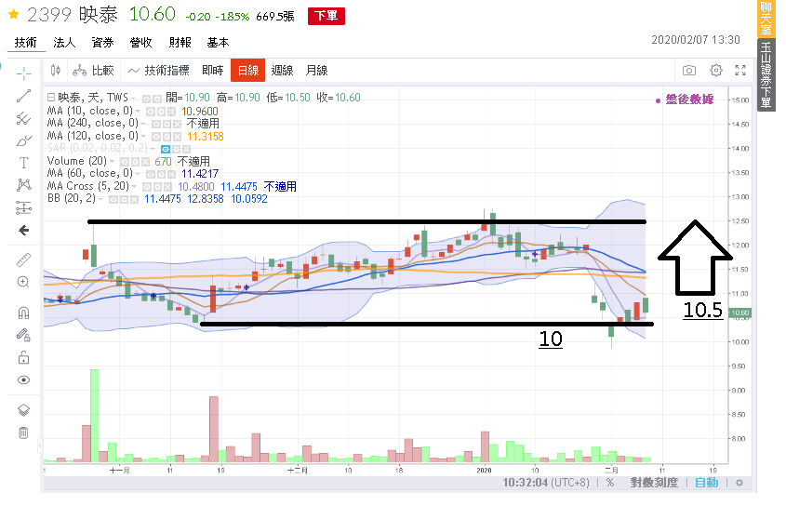This screenshot has width=786, height=532.
Task: Open the 玉山證券下單 side tab
Action: [766, 75]
